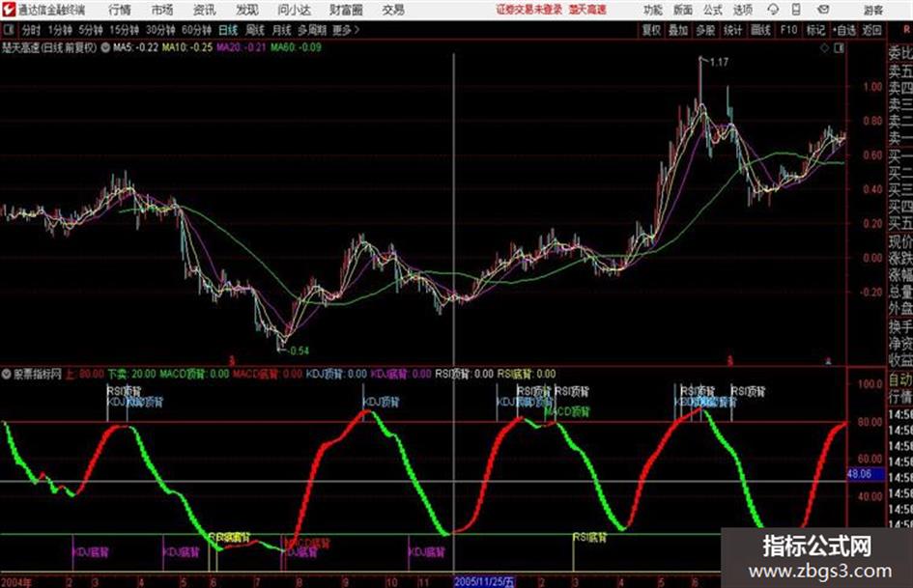Viewport: 913px width, 588px height.
Task: Click the red MACD底背 value label
Action: click(x=268, y=374)
